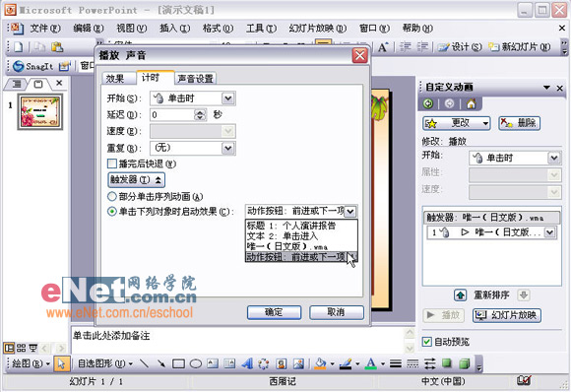The height and width of the screenshot is (392, 571).
Task: Click the 确定 button
Action: (274, 312)
